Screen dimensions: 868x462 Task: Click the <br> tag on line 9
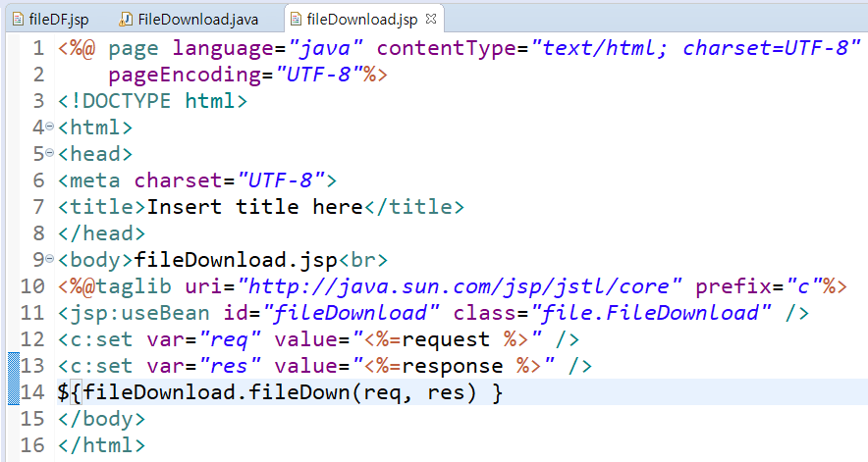coord(363,260)
